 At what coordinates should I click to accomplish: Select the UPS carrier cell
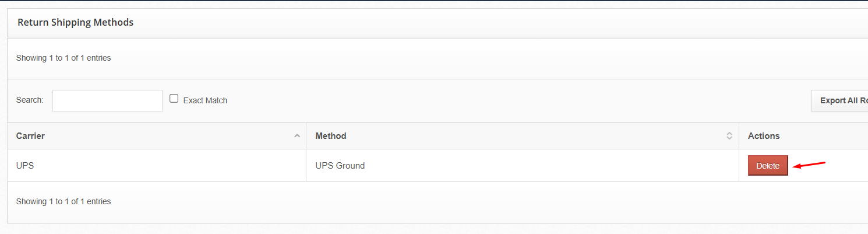pyautogui.click(x=25, y=166)
